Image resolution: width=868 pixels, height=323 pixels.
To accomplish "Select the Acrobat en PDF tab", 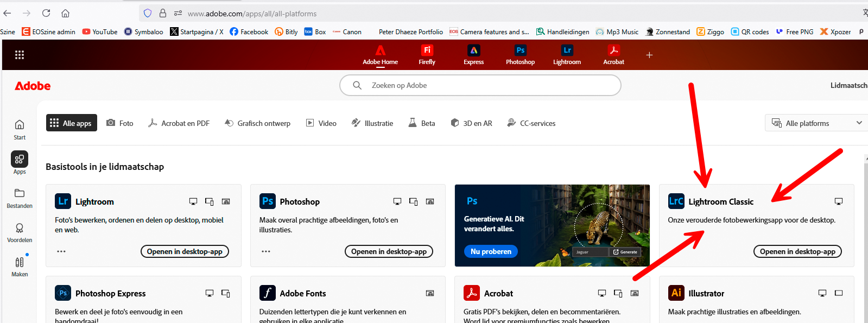I will click(179, 123).
